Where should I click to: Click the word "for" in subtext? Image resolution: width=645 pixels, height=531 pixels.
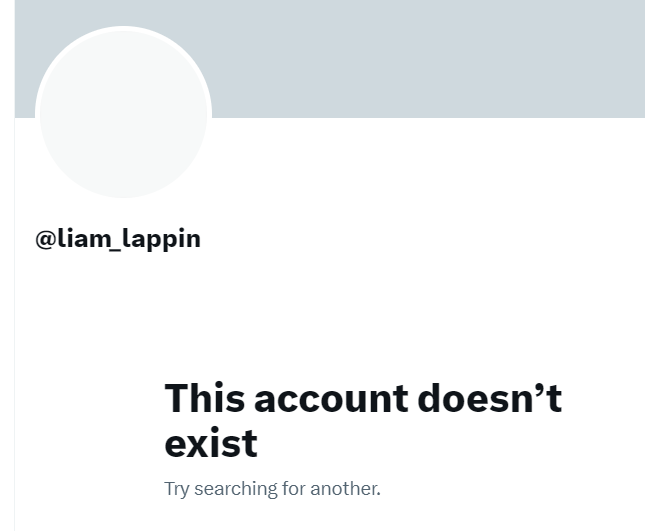(294, 489)
